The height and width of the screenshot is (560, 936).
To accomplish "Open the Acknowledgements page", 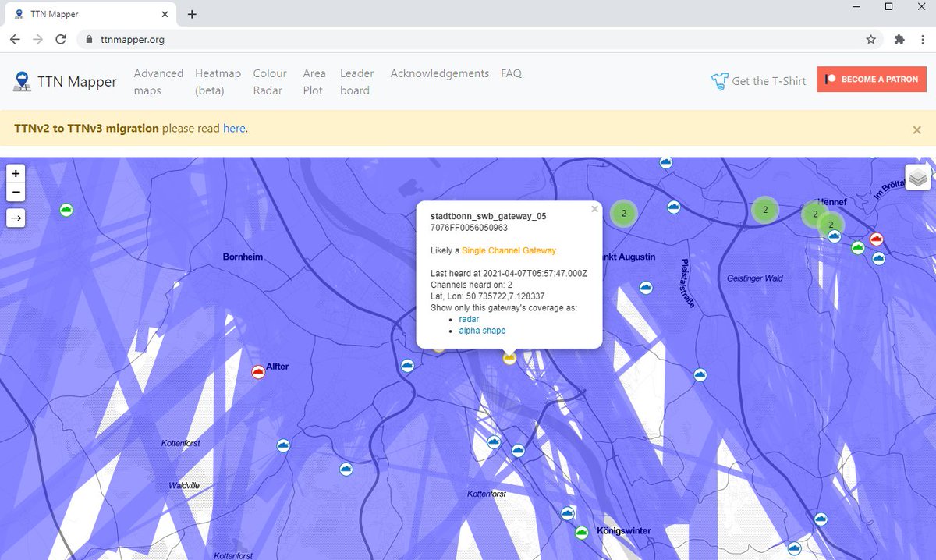I will pos(440,73).
